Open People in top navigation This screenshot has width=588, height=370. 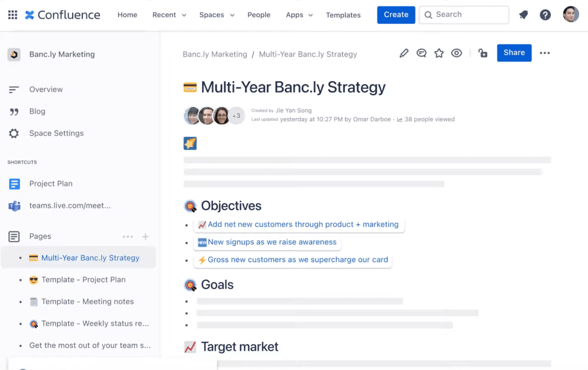(259, 15)
